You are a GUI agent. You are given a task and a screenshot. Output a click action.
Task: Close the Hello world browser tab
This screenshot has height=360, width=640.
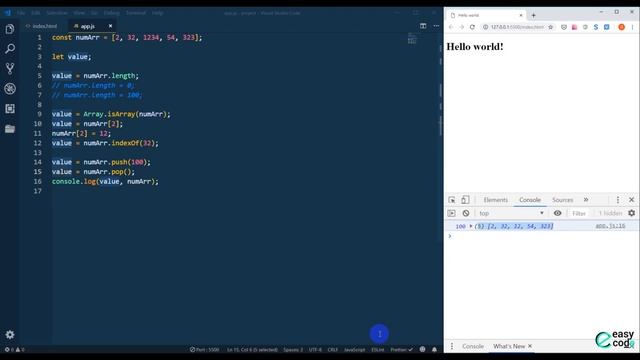521,16
